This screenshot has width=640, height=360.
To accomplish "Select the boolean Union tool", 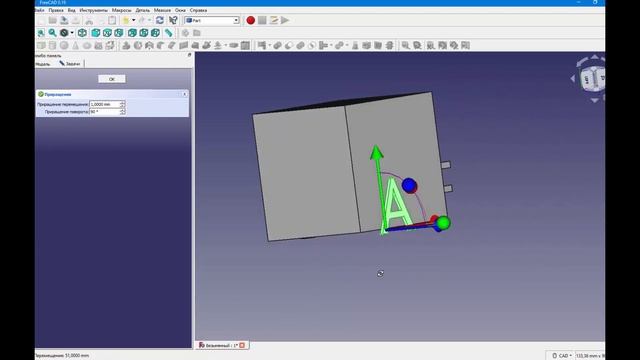I will point(300,46).
